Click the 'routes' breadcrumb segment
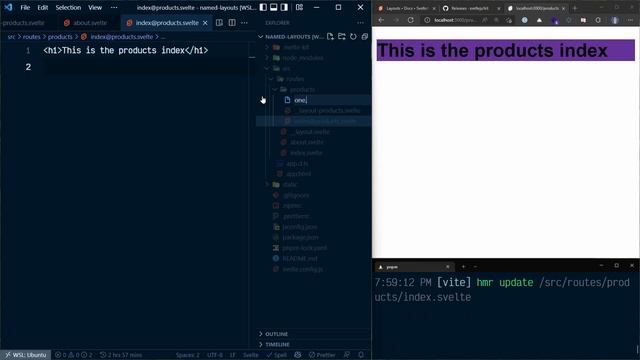640x360 pixels. point(31,37)
